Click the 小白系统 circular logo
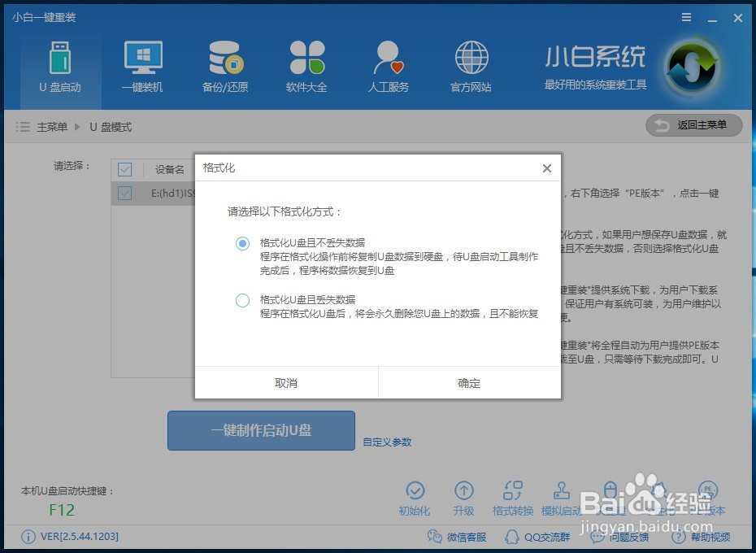Image resolution: width=756 pixels, height=553 pixels. [693, 68]
